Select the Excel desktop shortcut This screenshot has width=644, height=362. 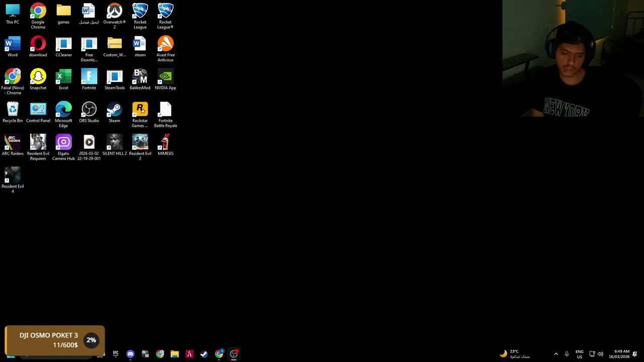coord(63,79)
